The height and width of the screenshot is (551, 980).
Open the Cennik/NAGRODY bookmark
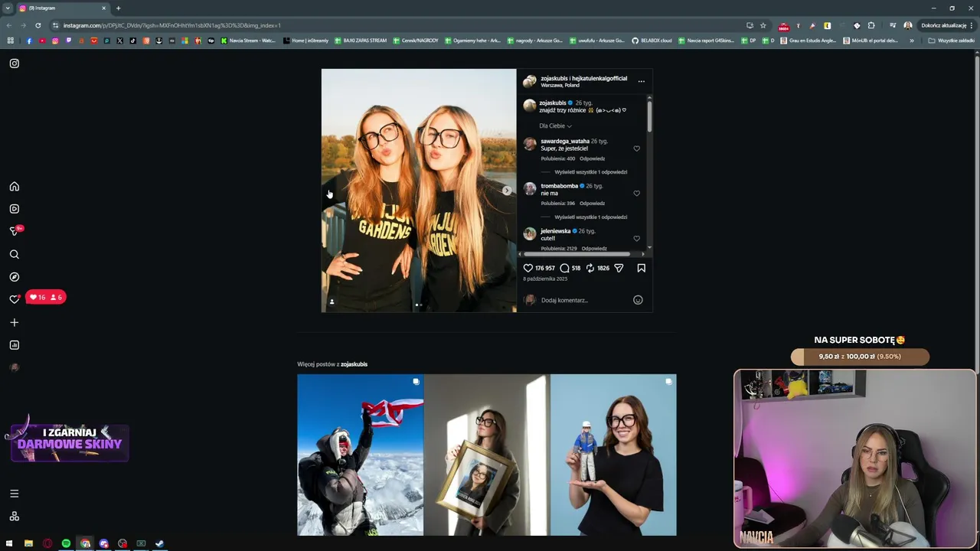[x=416, y=41]
